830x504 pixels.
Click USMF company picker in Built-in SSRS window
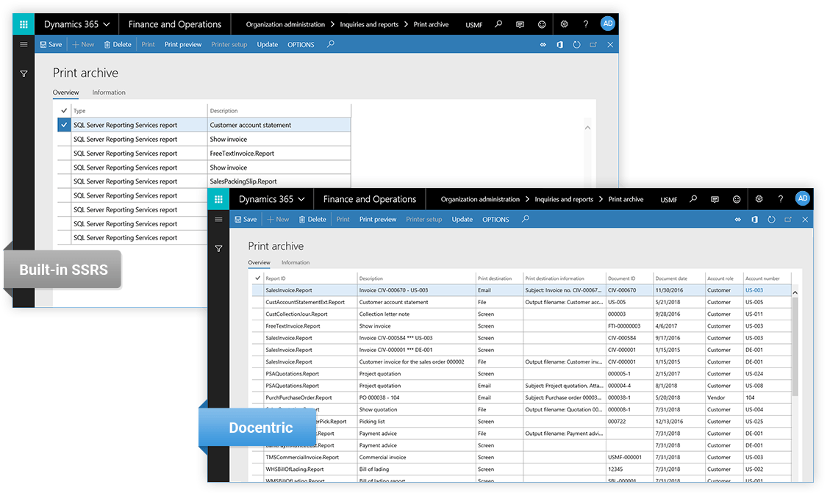click(473, 25)
